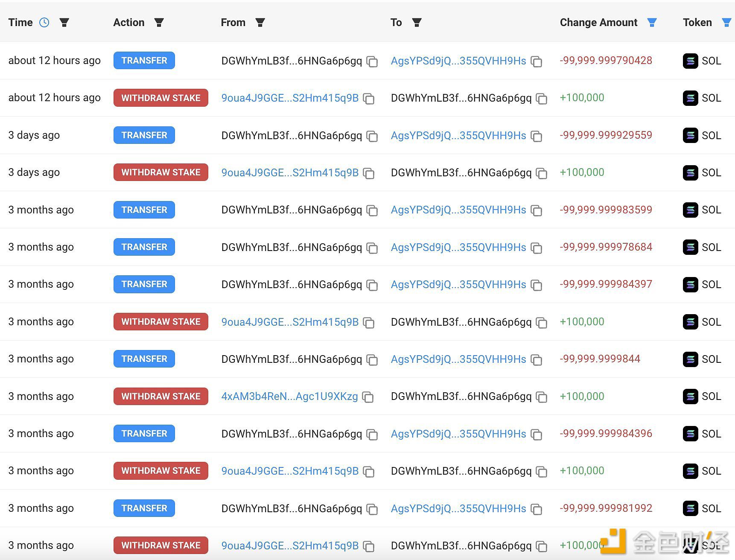
Task: Click amount -99,999.999984396
Action: (x=606, y=434)
